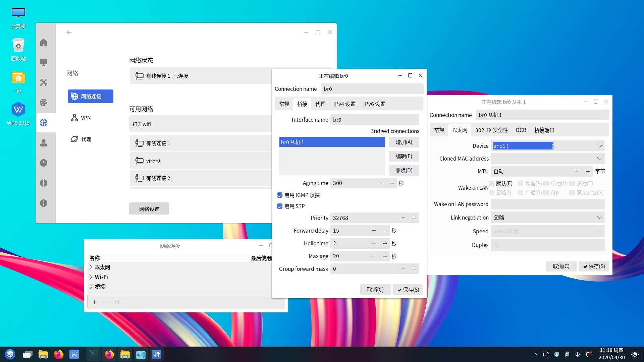The height and width of the screenshot is (362, 644).
Task: Click the first Firefox icon on taskbar
Action: tap(59, 354)
